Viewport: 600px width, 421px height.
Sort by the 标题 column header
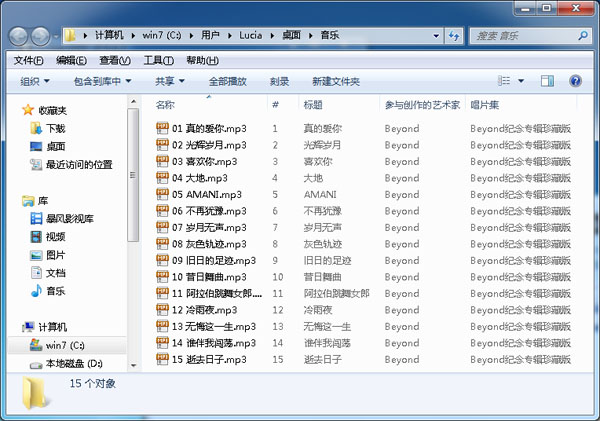click(313, 105)
